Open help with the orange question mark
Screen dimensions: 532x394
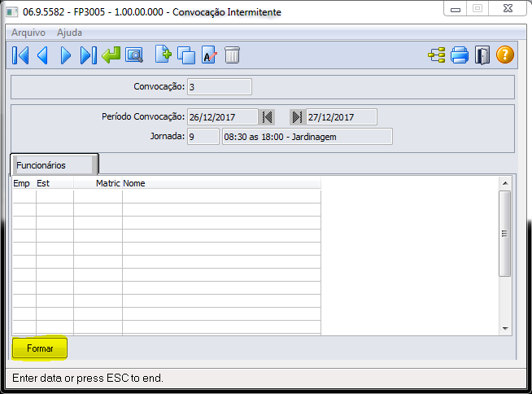point(505,55)
